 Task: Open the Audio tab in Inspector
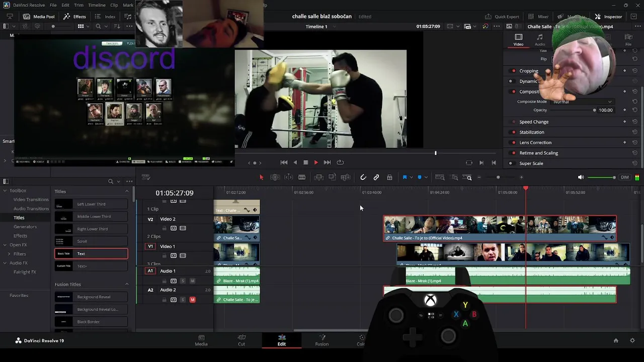539,40
